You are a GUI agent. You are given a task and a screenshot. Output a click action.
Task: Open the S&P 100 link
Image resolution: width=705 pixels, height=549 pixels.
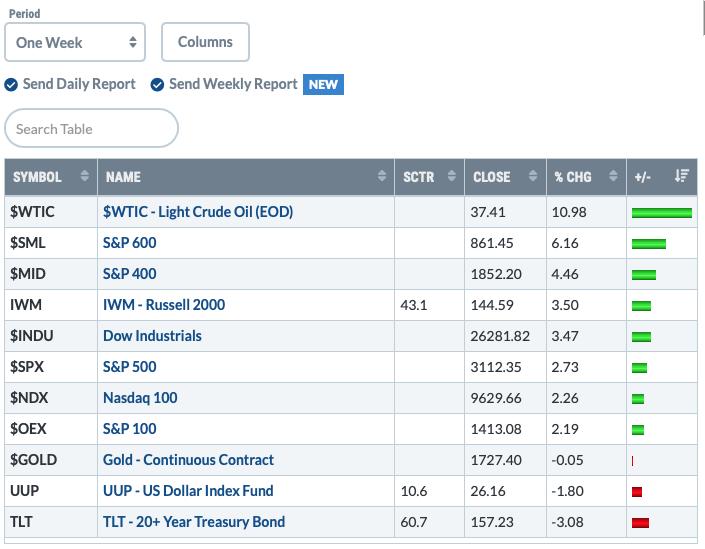tap(129, 429)
